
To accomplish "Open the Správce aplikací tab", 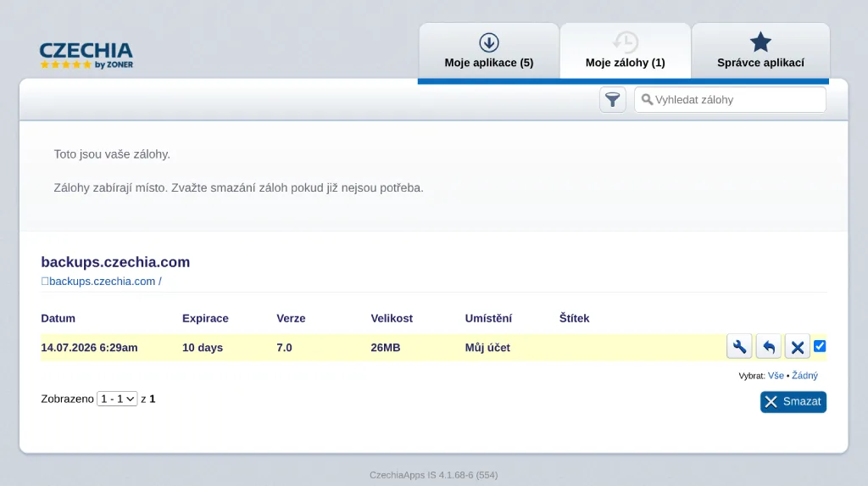I will pos(760,51).
